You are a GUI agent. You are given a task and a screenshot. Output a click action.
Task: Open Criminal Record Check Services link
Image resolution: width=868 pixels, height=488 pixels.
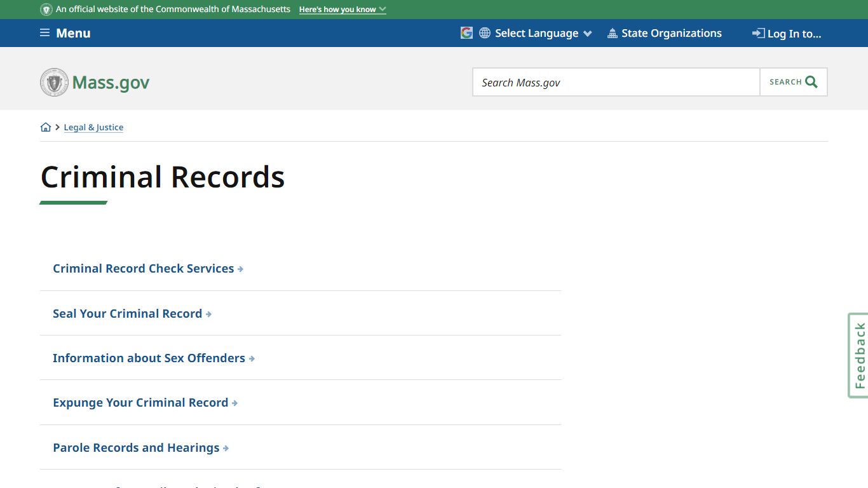[x=144, y=269]
